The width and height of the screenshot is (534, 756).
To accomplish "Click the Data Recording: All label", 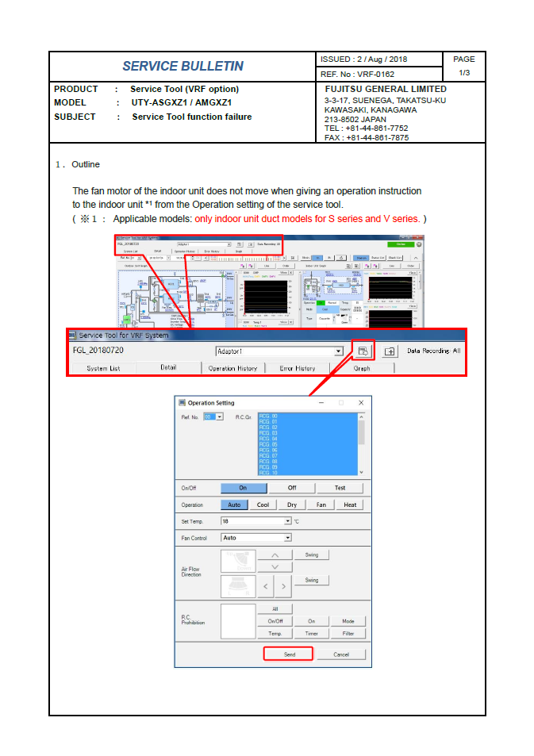I will click(x=434, y=351).
